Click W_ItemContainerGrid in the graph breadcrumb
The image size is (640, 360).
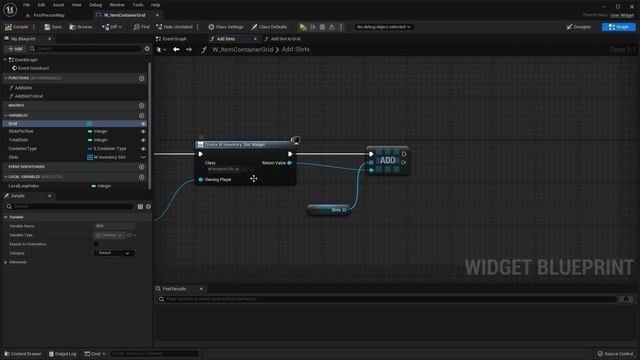pos(242,49)
